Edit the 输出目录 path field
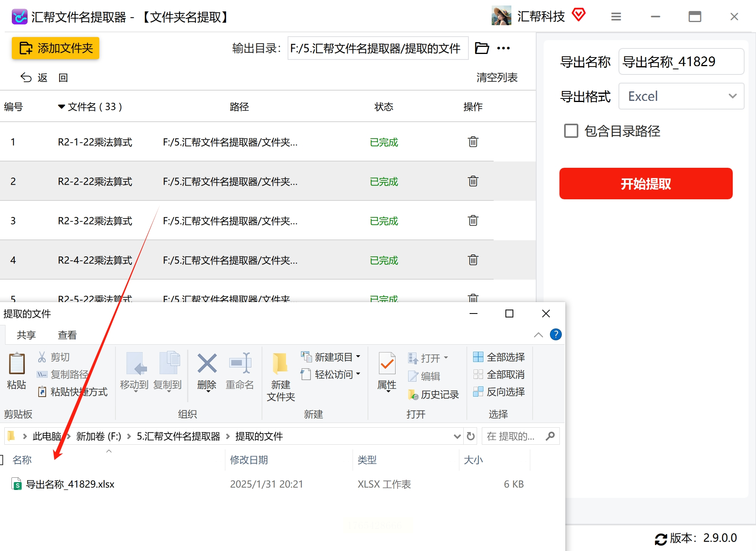Screen dimensions: 756x551 378,48
